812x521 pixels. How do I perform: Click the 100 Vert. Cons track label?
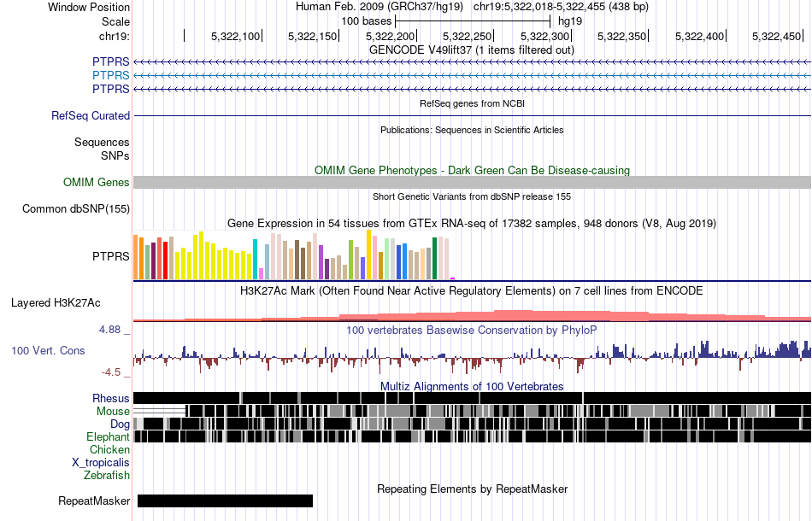click(48, 351)
